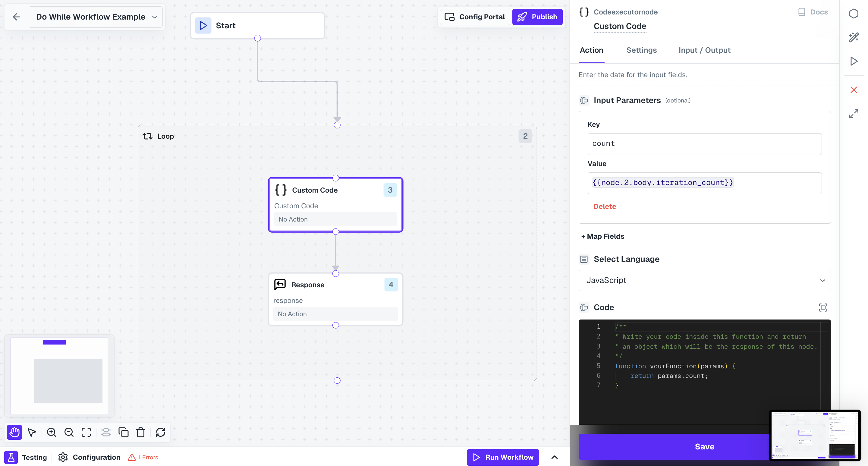Click the Key input field
Image resolution: width=868 pixels, height=466 pixels.
click(704, 144)
